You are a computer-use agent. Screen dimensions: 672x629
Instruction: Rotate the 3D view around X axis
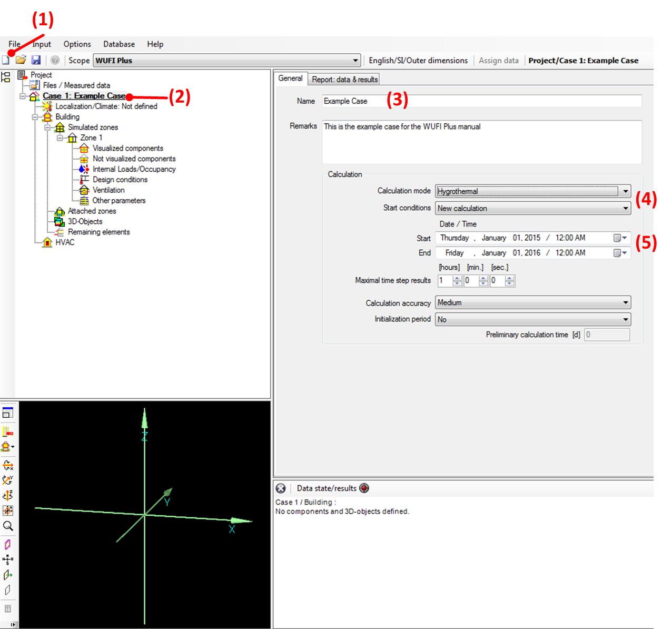click(x=8, y=465)
